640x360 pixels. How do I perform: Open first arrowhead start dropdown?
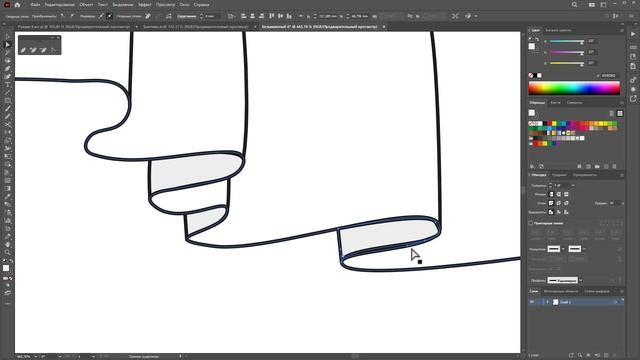tap(563, 249)
